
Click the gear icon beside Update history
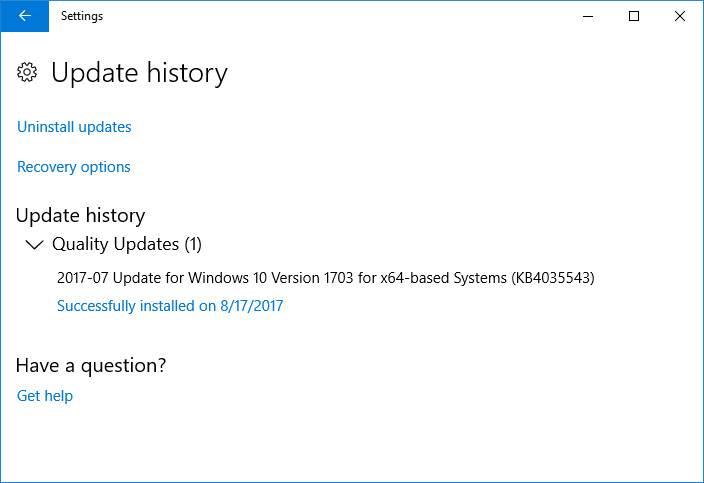click(27, 72)
